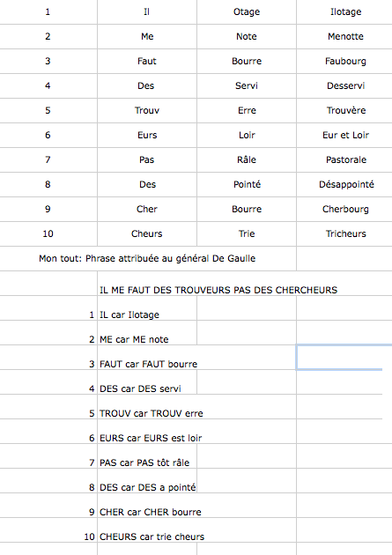Select the Otage cell
Screen dimensions: 392x555
247,12
